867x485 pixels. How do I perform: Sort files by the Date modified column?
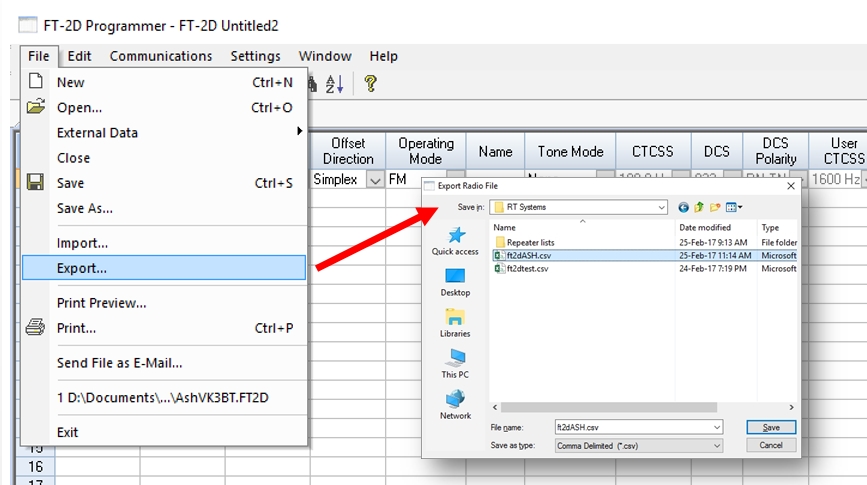click(x=715, y=227)
